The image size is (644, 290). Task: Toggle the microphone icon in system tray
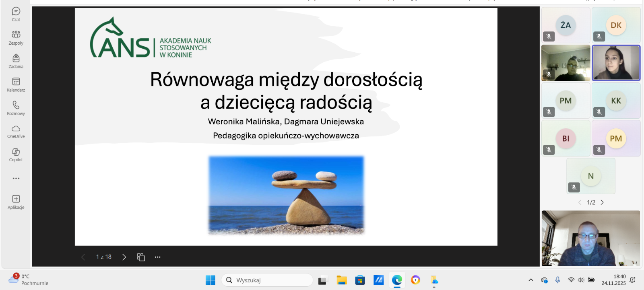pyautogui.click(x=557, y=280)
